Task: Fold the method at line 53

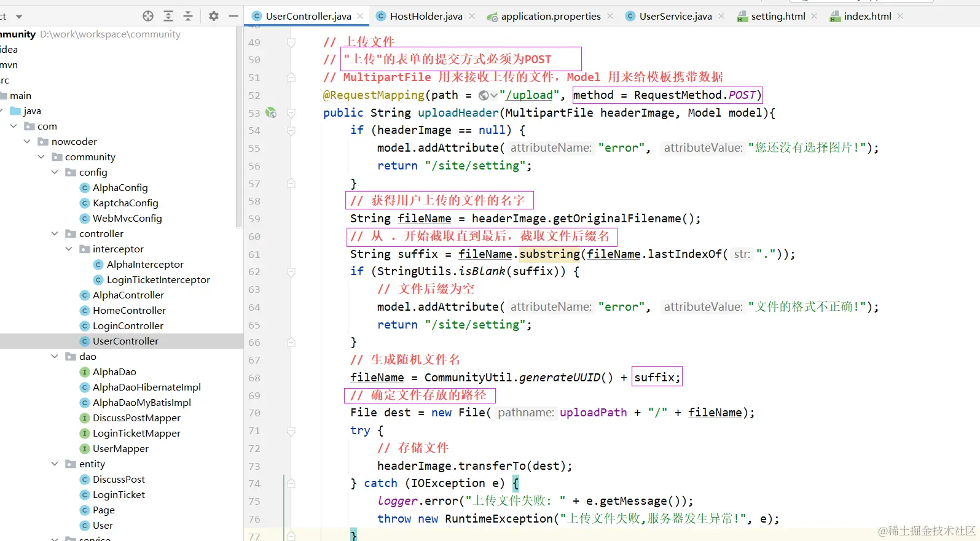Action: click(x=291, y=113)
